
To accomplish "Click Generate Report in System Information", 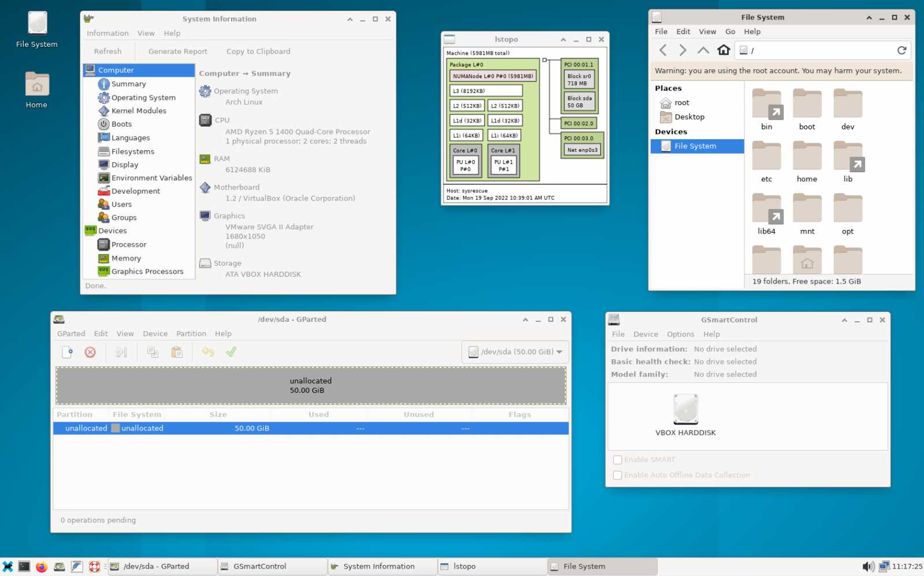I will point(178,51).
